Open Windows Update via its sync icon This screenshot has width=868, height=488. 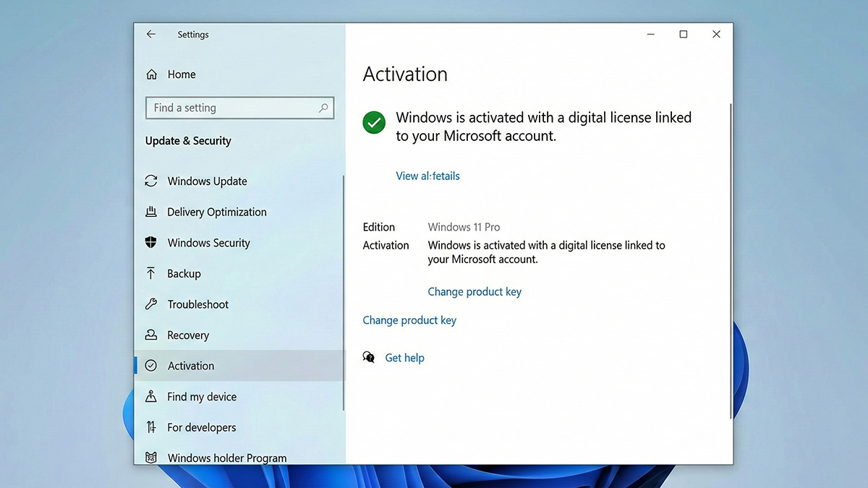point(151,181)
